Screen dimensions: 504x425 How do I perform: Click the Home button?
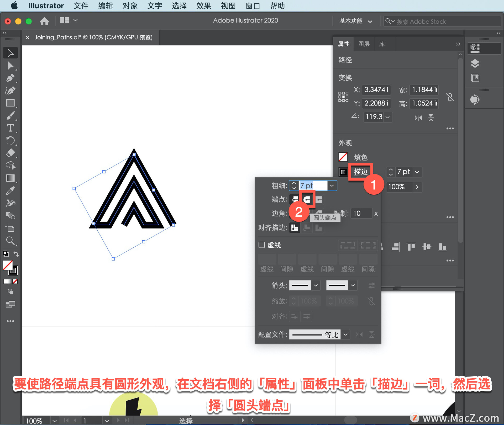[44, 21]
